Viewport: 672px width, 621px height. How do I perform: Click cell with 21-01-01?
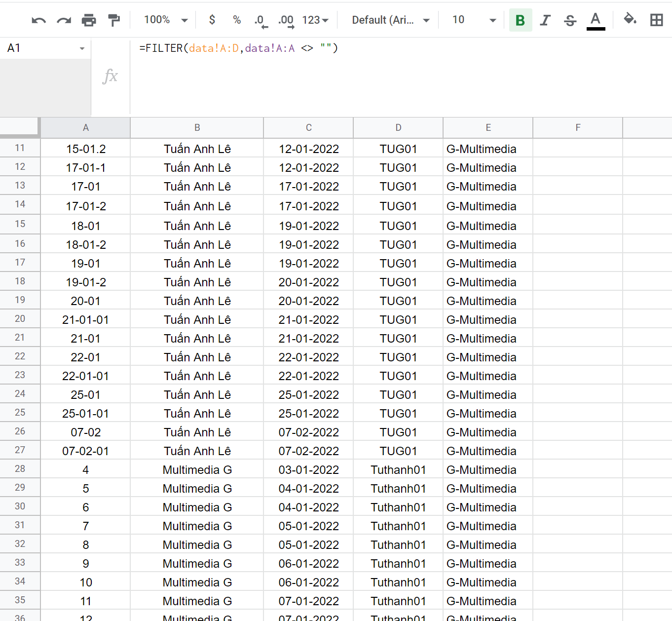(85, 319)
